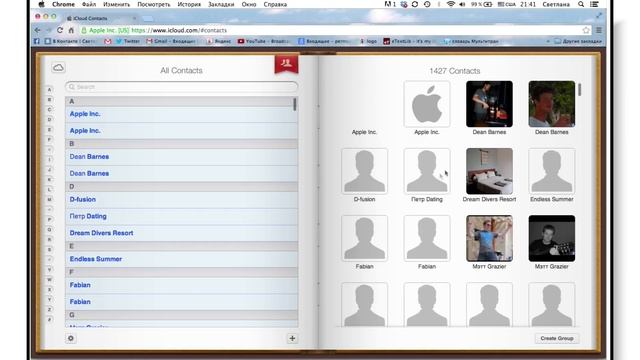This screenshot has width=640, height=360.
Task: Open Time Machine menu bar icon
Action: [x=427, y=4]
